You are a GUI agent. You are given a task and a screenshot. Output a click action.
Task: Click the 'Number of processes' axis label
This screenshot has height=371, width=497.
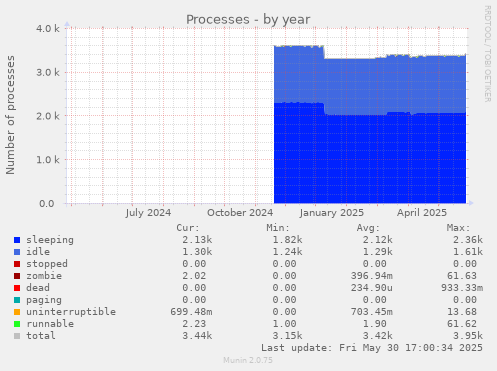[10, 115]
